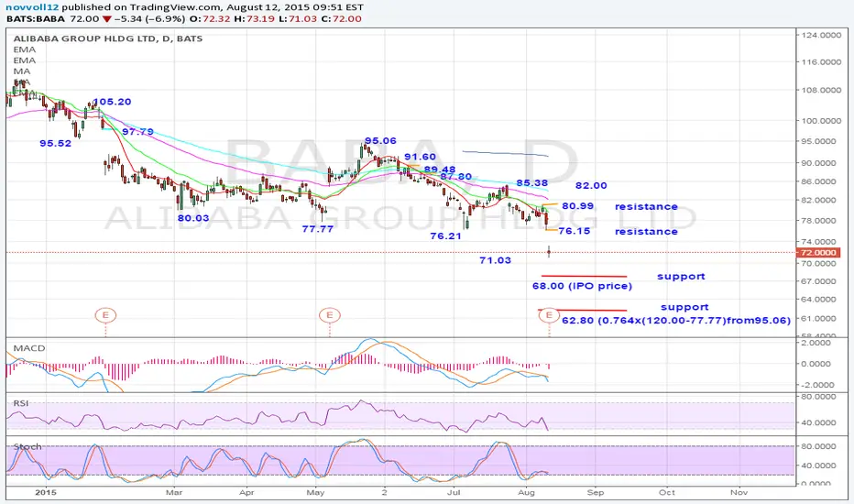This screenshot has width=854, height=504.
Task: Select the 80.03 price annotation
Action: [x=193, y=218]
